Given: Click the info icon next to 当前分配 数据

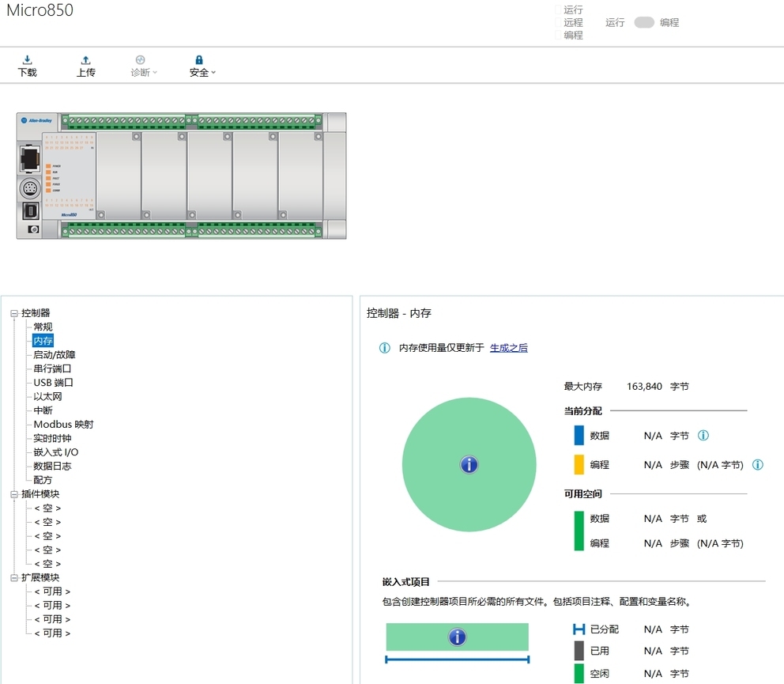Looking at the screenshot, I should click(703, 436).
